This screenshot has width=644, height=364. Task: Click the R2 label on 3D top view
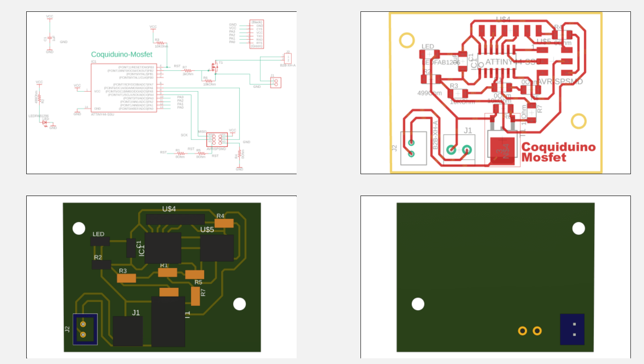coord(98,258)
